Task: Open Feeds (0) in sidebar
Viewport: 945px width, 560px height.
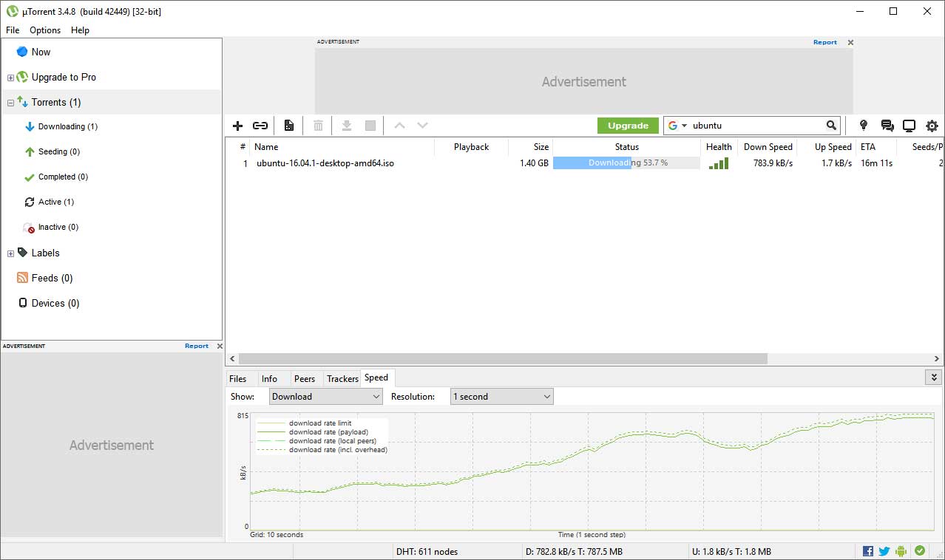Action: click(52, 278)
